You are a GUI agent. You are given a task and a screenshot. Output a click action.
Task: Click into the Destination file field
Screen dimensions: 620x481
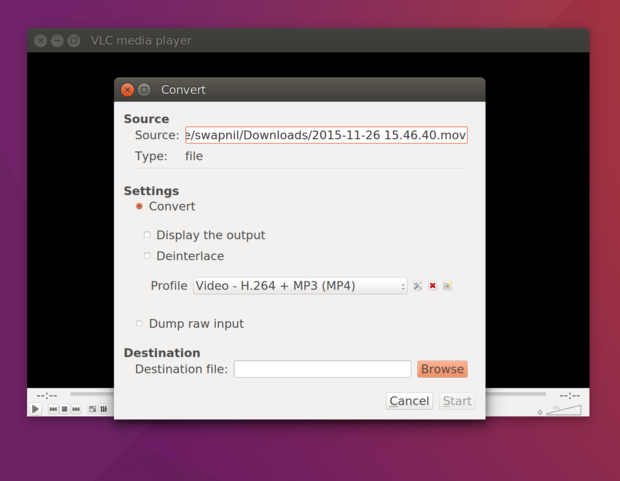click(323, 369)
